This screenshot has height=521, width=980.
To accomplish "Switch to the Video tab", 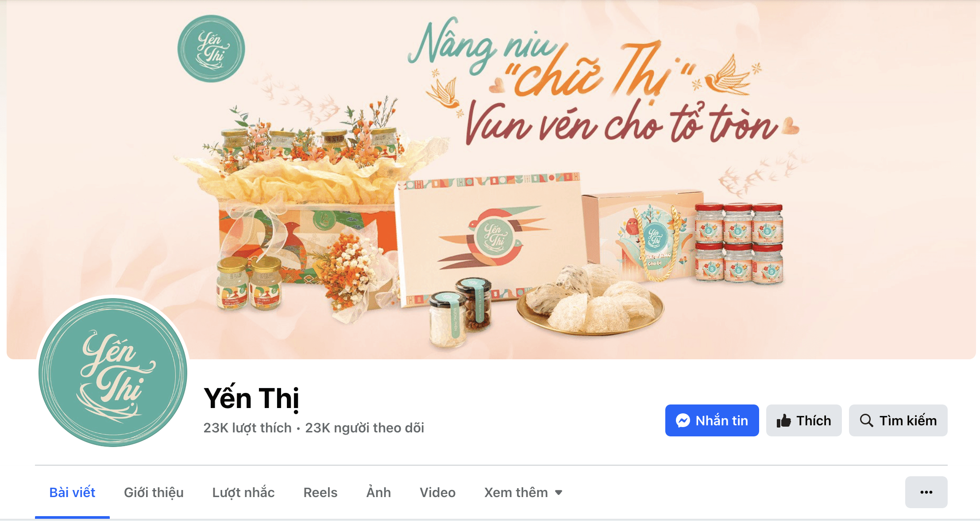I will click(437, 493).
